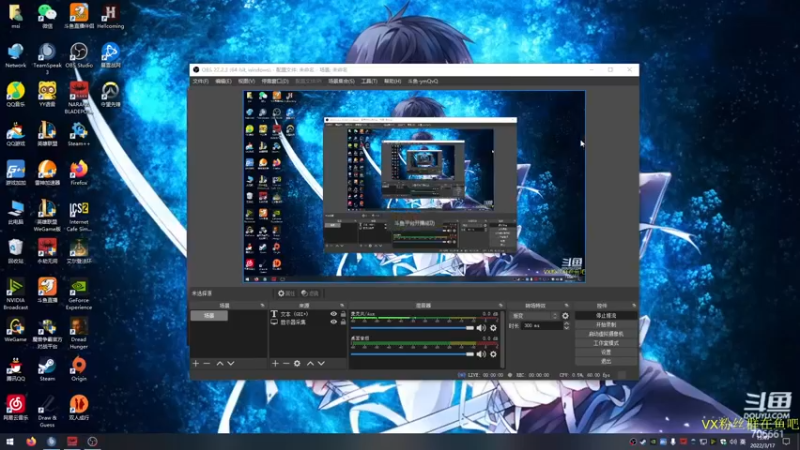The height and width of the screenshot is (450, 800).
Task: Mute the 麦克风/Aux speaker icon
Action: tap(481, 328)
